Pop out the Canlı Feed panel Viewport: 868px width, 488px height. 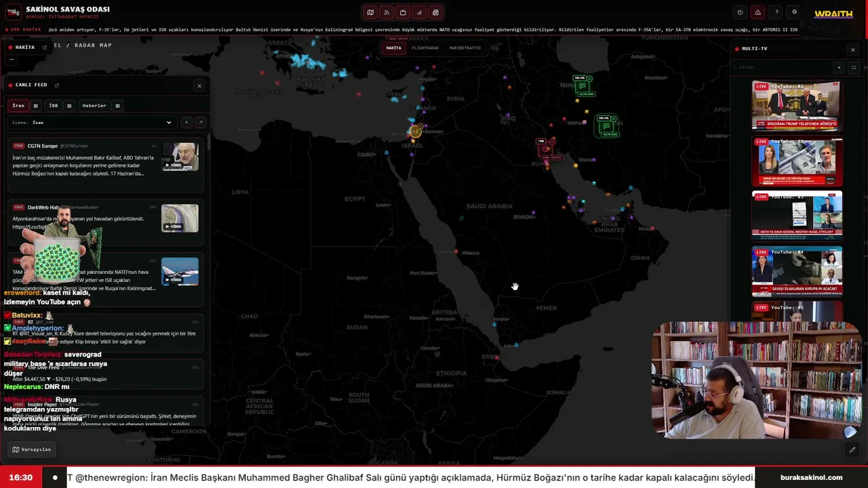[x=57, y=85]
